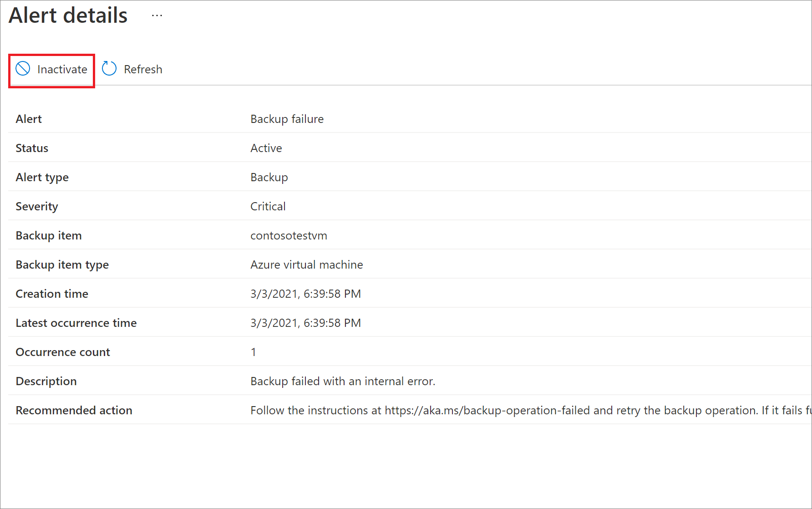Click the no-entry icon in the highlighted box

pyautogui.click(x=22, y=69)
